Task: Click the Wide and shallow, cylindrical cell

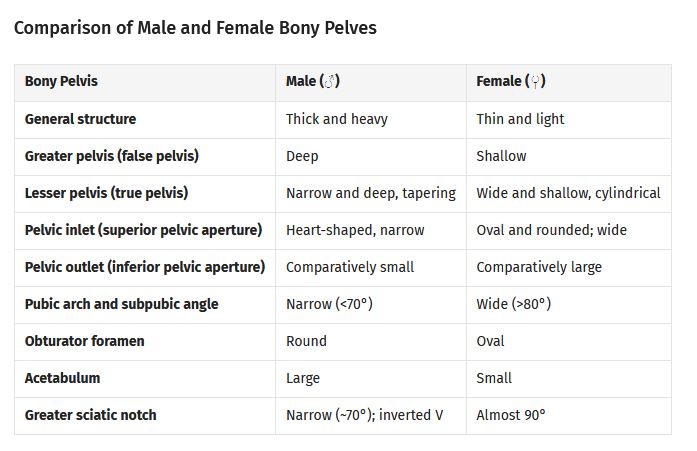Action: [568, 193]
